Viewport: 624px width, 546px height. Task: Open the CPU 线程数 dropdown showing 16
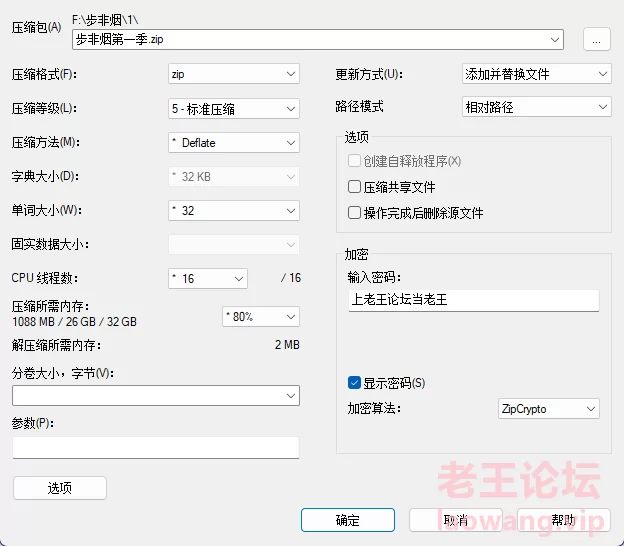[208, 278]
